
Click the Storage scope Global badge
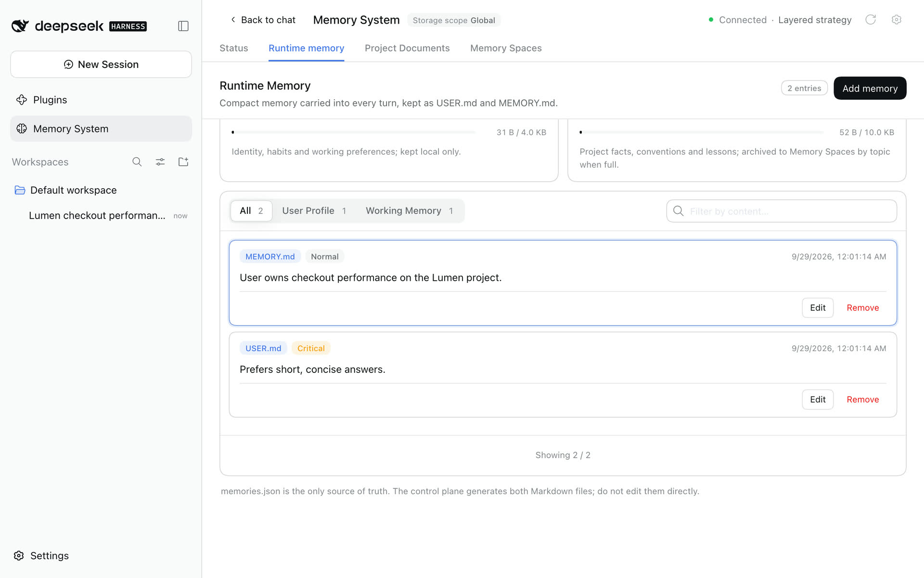click(454, 20)
